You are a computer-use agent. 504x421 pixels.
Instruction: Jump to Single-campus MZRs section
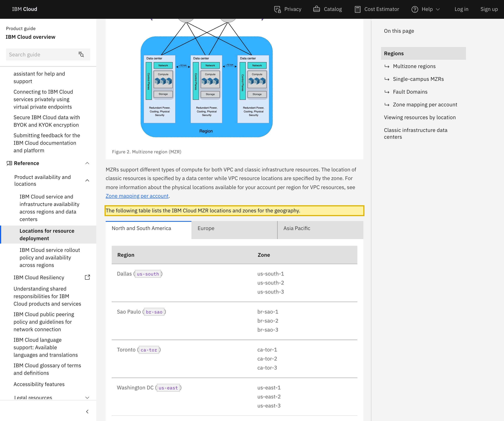click(x=418, y=79)
